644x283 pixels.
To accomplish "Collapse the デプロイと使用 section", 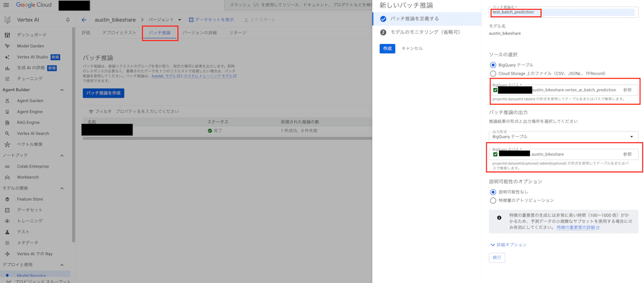I will click(62, 265).
